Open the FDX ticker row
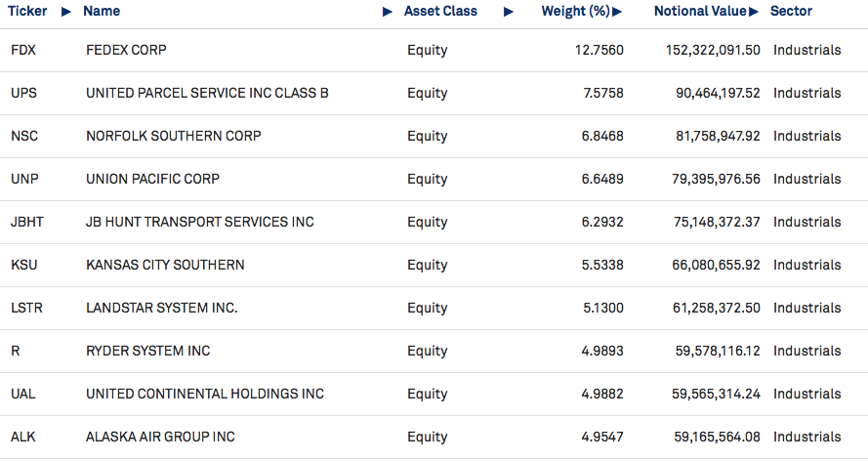 coord(434,50)
